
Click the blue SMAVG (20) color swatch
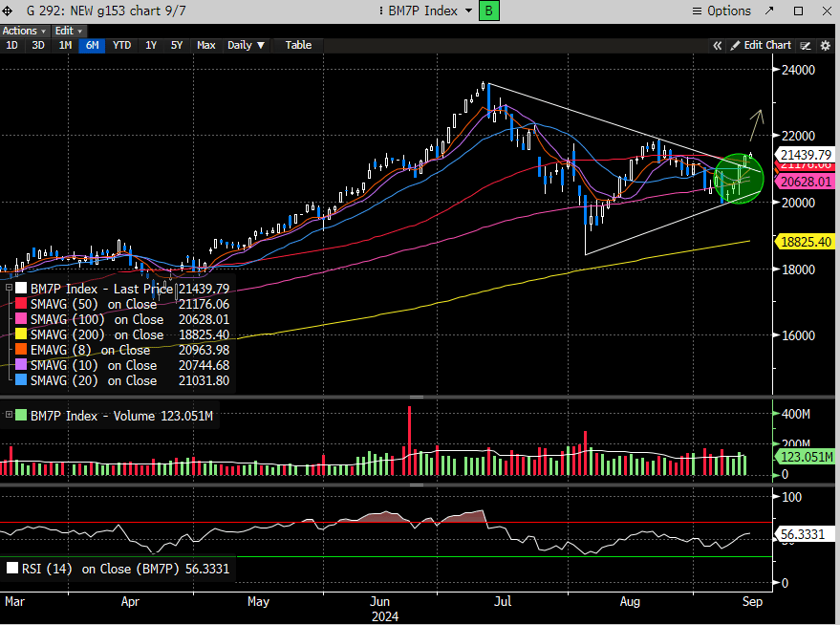[21, 379]
